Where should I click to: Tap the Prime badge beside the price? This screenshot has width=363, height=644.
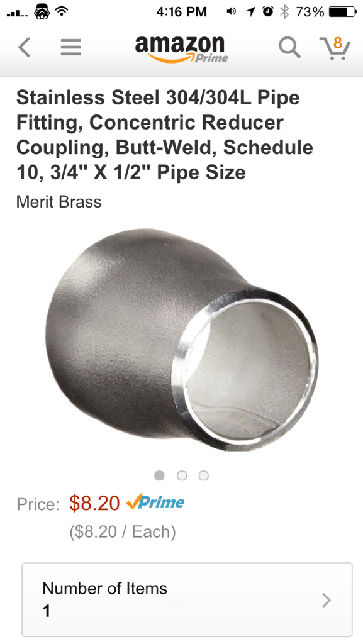155,502
